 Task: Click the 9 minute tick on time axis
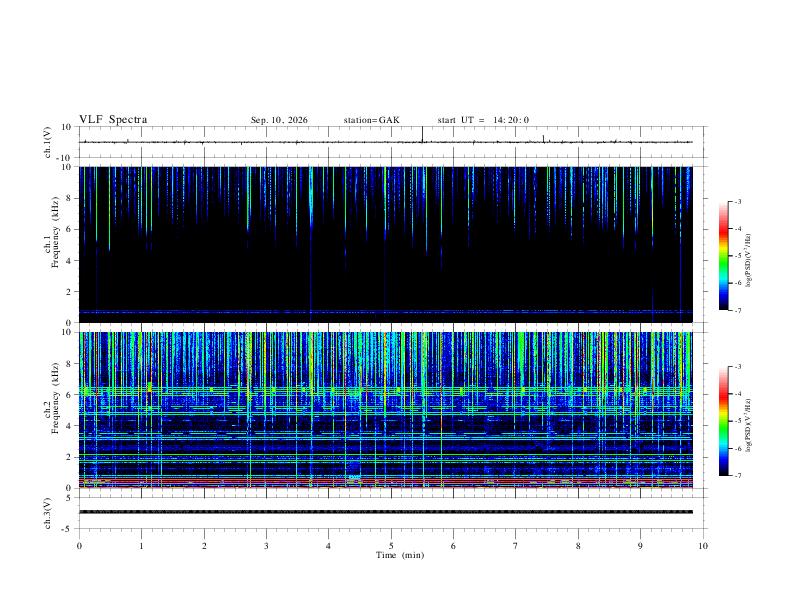tap(640, 546)
